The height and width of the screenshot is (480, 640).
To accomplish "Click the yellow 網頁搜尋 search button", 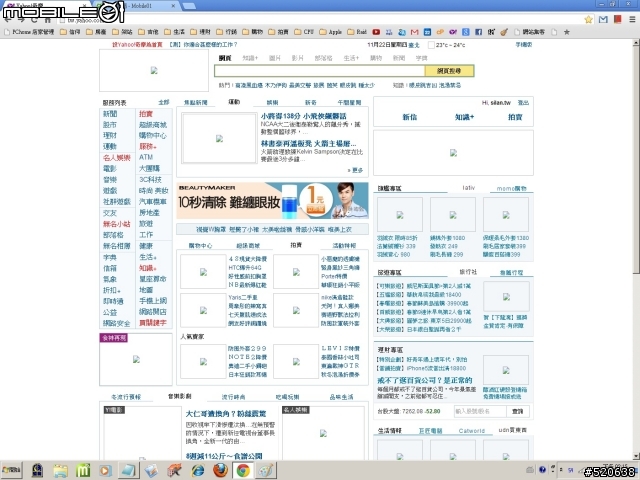I will pyautogui.click(x=449, y=71).
